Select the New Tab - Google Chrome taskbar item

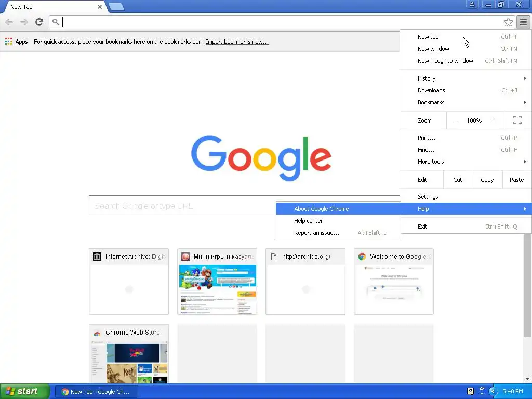pos(96,392)
